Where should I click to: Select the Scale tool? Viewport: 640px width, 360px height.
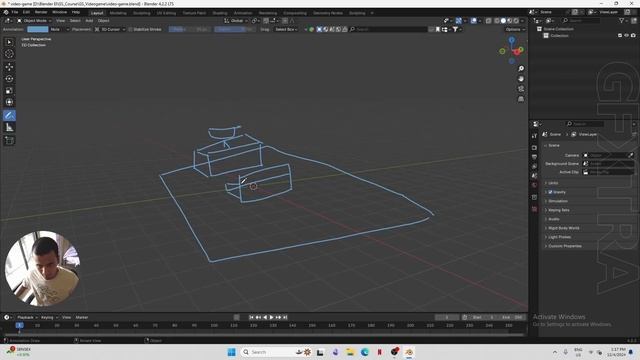[x=9, y=91]
